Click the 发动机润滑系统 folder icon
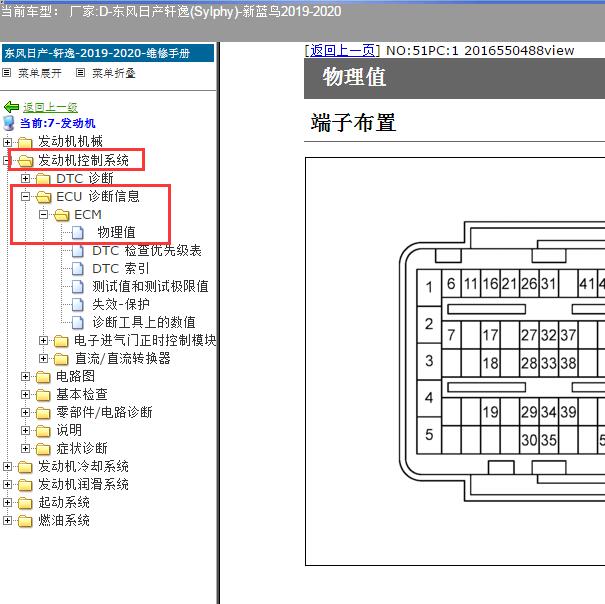 point(25,485)
